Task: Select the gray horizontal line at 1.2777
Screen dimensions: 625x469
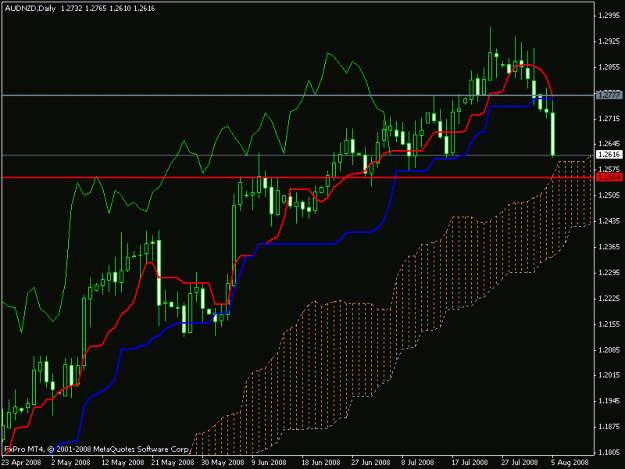Action: click(x=297, y=95)
